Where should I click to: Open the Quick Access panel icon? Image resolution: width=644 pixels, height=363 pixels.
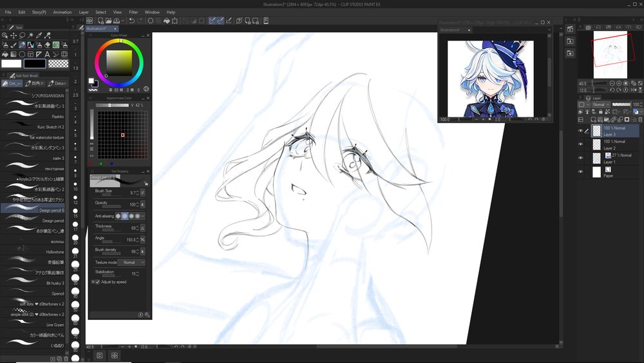point(570,29)
